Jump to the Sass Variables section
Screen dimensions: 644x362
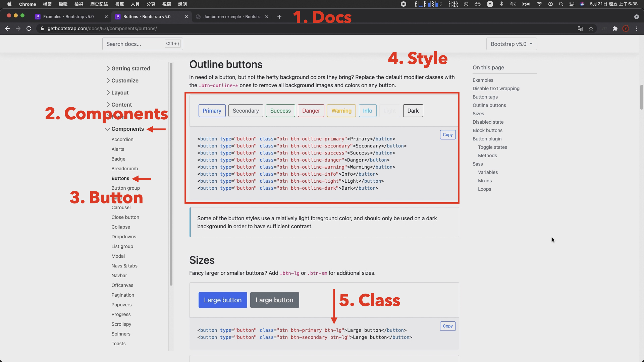488,172
